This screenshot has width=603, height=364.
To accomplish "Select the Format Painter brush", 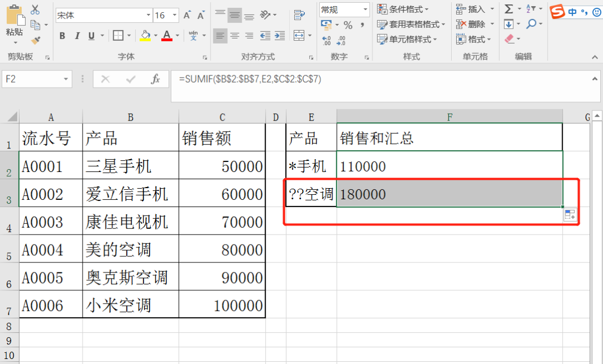I will (35, 40).
